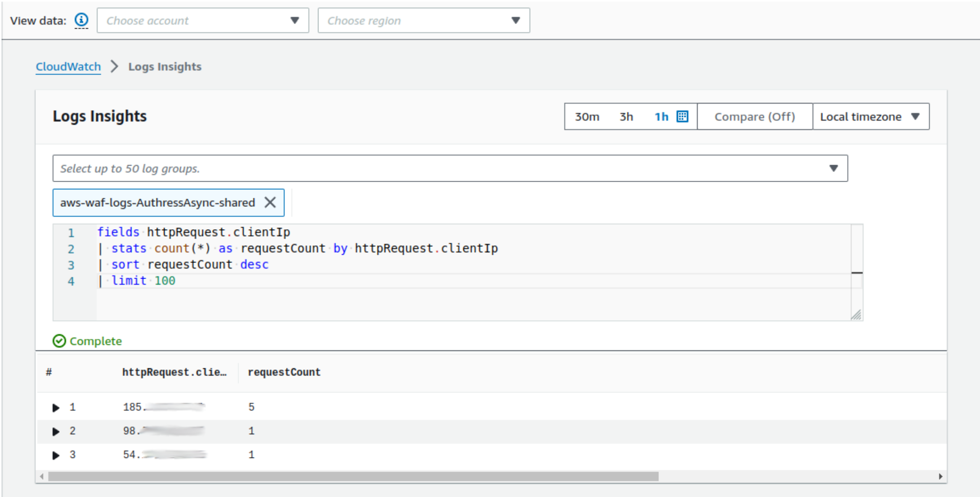980x497 pixels.
Task: Open the Choose account dropdown
Action: [x=203, y=21]
